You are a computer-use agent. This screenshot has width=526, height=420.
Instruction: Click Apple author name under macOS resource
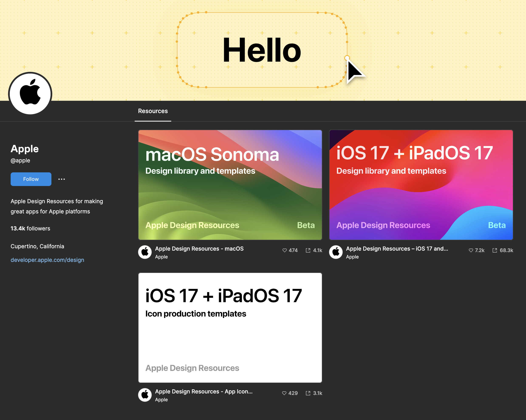tap(161, 257)
